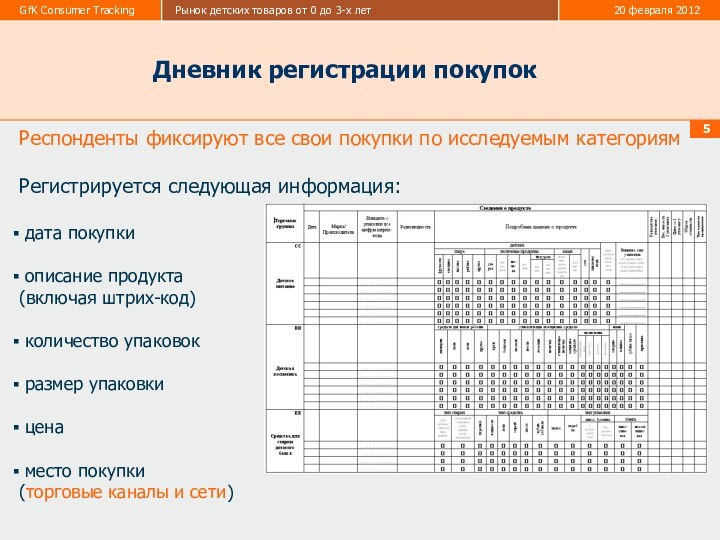The image size is (720, 540).
Task: Click the количество упаковок bullet item
Action: click(x=111, y=341)
